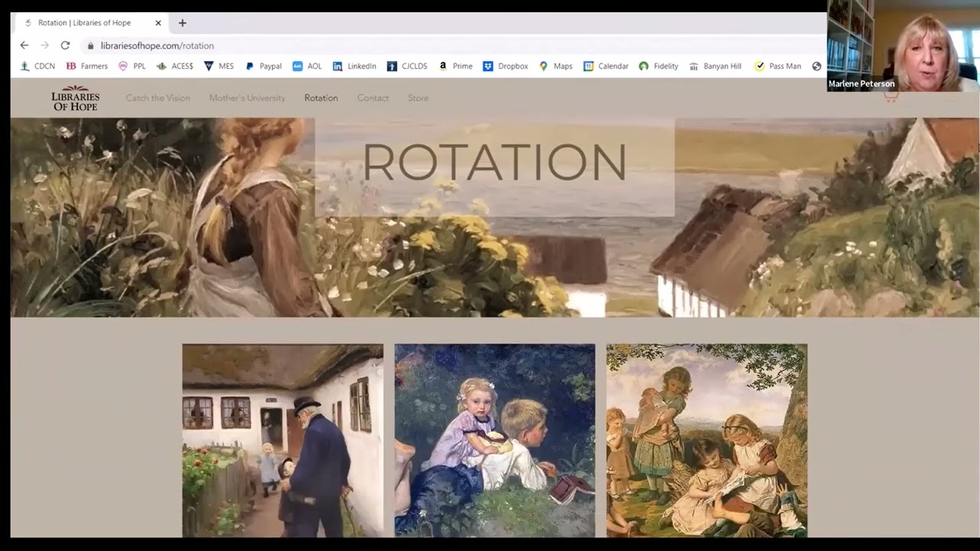Open the Amazon Prime bookmark
The width and height of the screenshot is (980, 551).
coord(456,67)
